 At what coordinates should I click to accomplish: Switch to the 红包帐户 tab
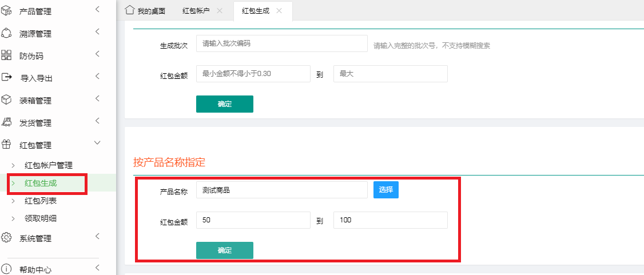196,11
